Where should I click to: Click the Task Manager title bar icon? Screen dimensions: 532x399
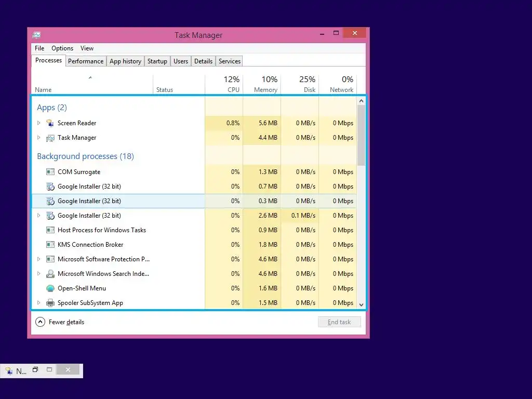(37, 35)
